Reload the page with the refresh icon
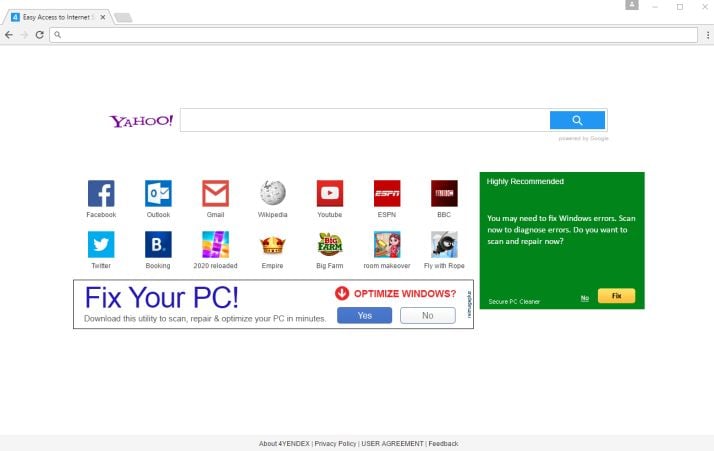Viewport: 714px width, 451px height. 40,35
